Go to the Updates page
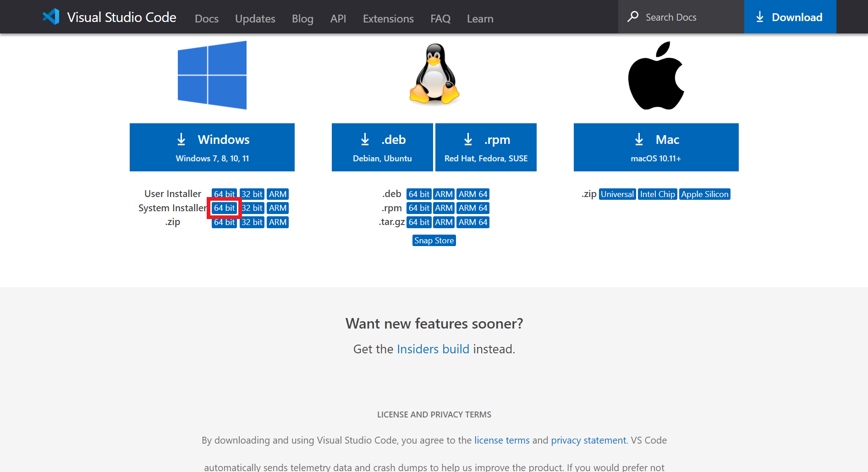Viewport: 868px width, 472px height. coord(255,19)
